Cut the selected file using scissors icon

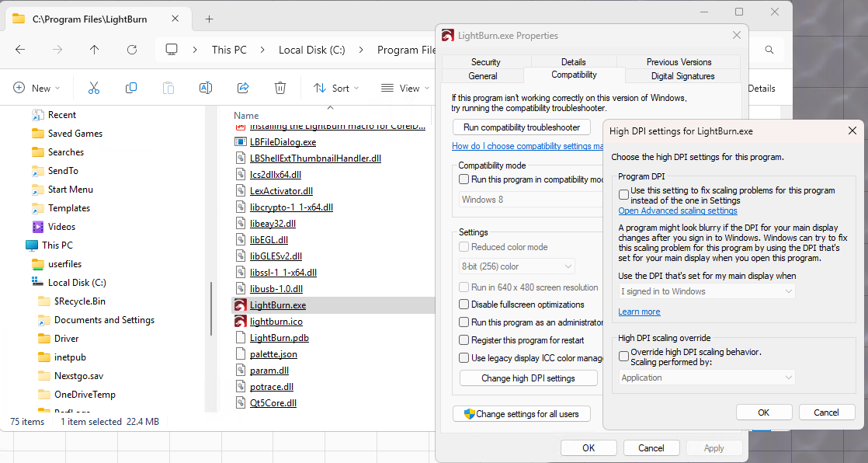pyautogui.click(x=93, y=87)
